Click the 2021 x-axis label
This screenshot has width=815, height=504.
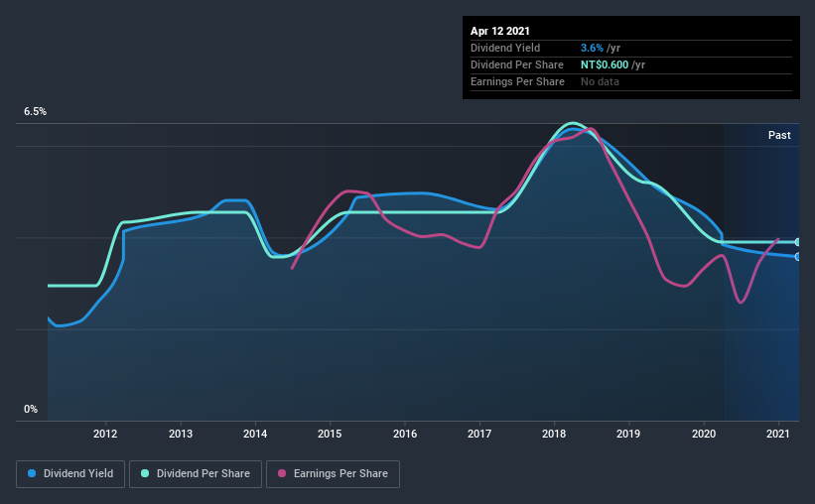point(778,434)
